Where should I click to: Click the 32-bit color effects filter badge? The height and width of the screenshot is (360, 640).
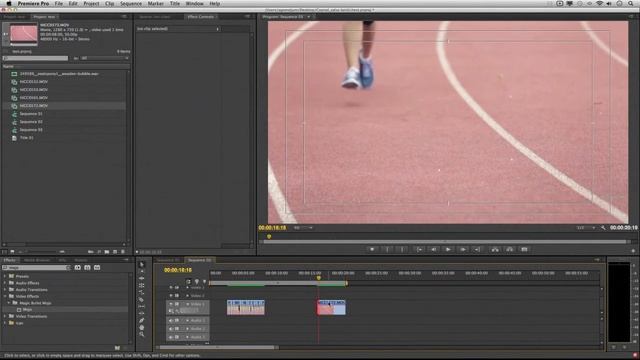(87, 267)
